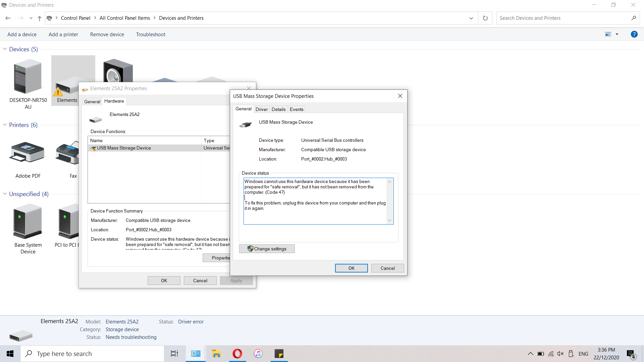
Task: Click All Control Panel Items breadcrumb
Action: tap(125, 18)
